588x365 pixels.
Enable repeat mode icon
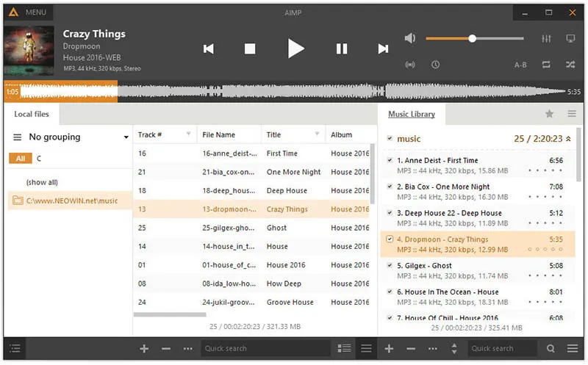pyautogui.click(x=546, y=65)
